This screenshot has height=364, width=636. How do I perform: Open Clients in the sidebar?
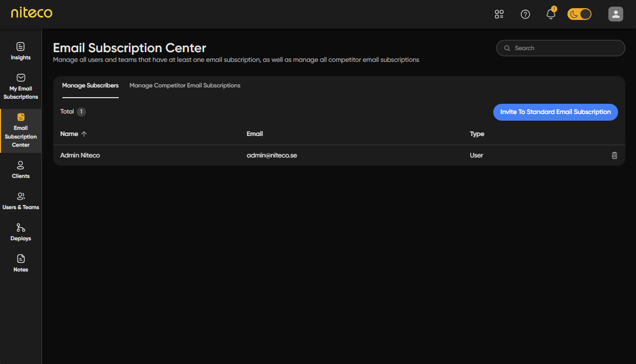(21, 170)
